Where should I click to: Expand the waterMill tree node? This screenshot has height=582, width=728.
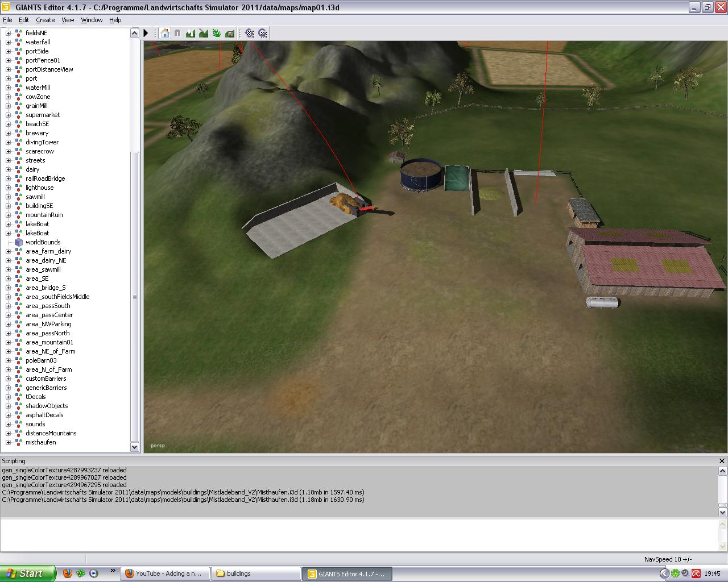8,88
